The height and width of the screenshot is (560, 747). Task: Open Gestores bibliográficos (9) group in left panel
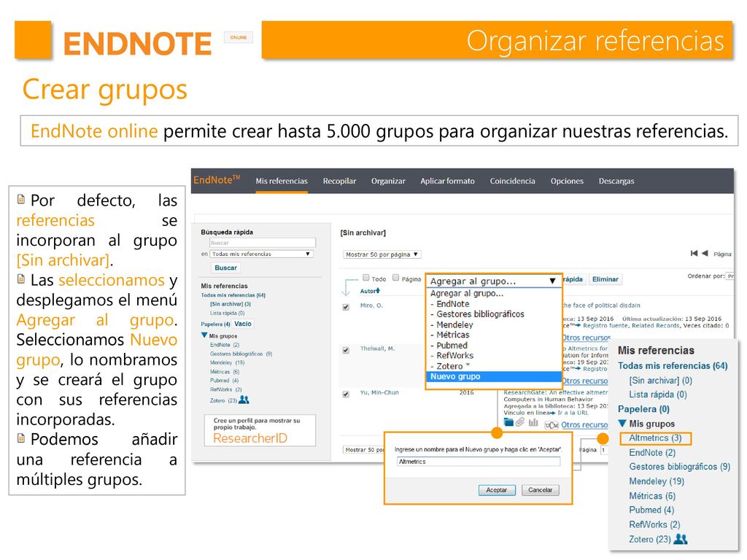[241, 354]
